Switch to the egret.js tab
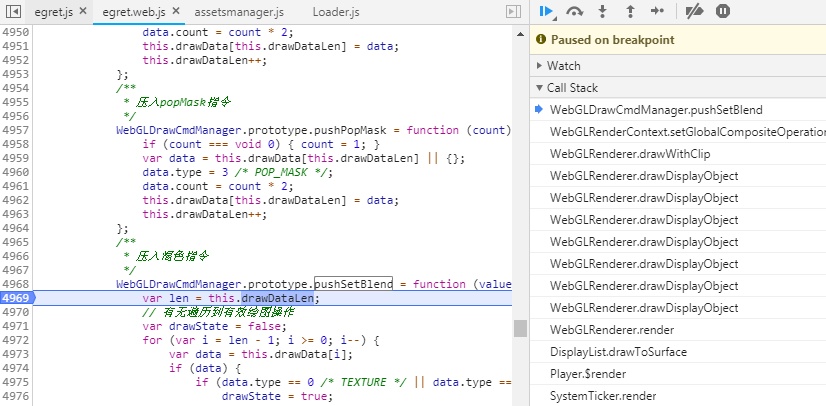Viewport: 826px width, 406px height. (54, 12)
